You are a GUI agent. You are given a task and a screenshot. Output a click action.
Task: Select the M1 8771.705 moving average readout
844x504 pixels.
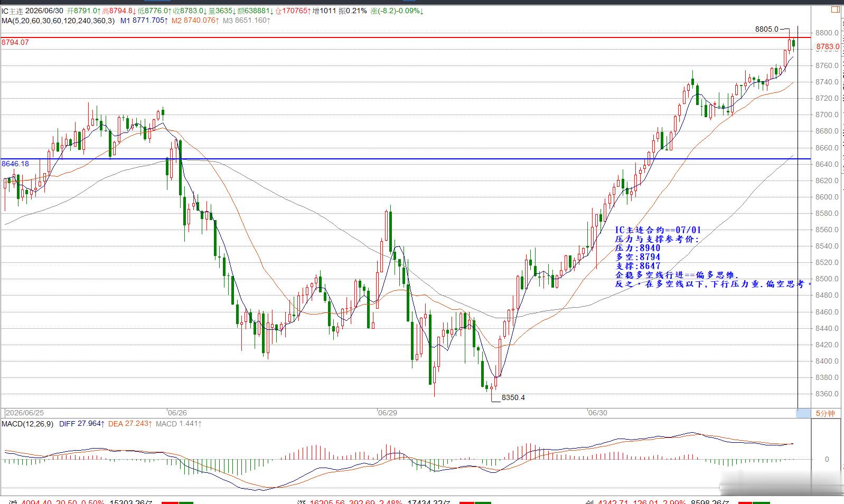(x=144, y=21)
